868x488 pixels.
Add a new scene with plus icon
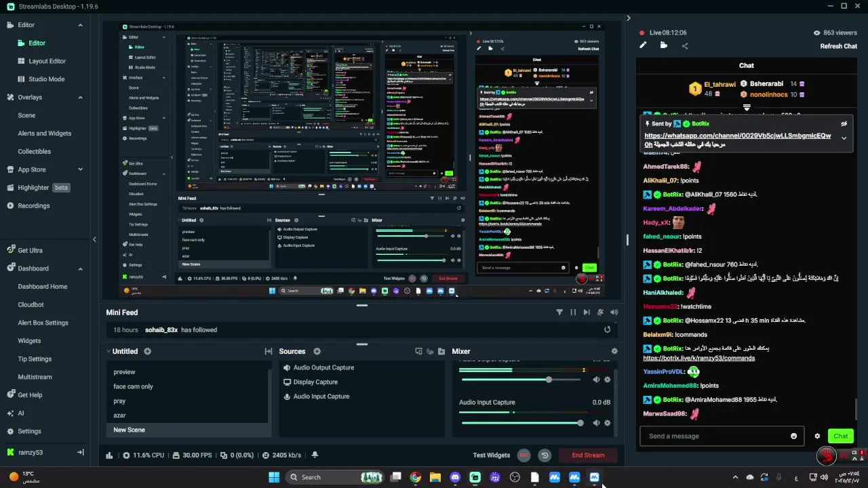click(x=147, y=352)
